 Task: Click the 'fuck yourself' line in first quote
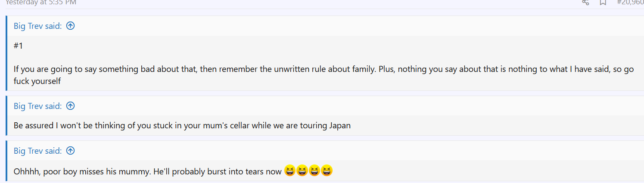coord(37,81)
